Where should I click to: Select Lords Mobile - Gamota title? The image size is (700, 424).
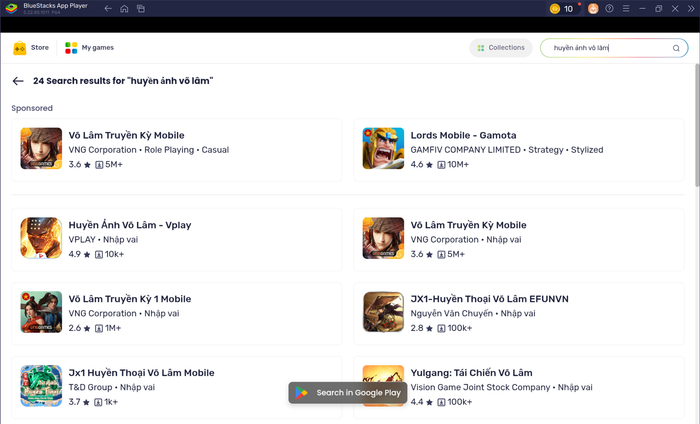(x=463, y=135)
